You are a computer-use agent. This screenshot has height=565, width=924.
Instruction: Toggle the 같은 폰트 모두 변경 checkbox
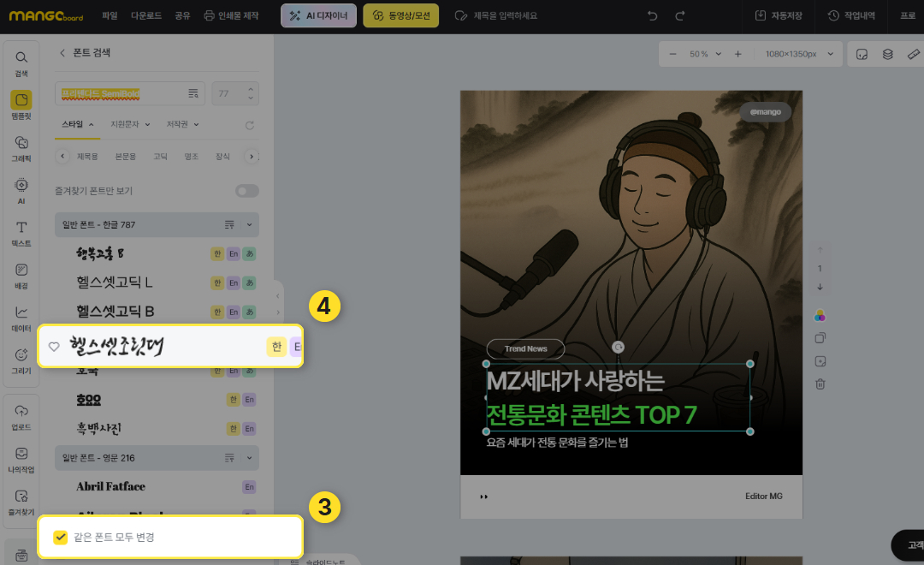[x=61, y=538]
